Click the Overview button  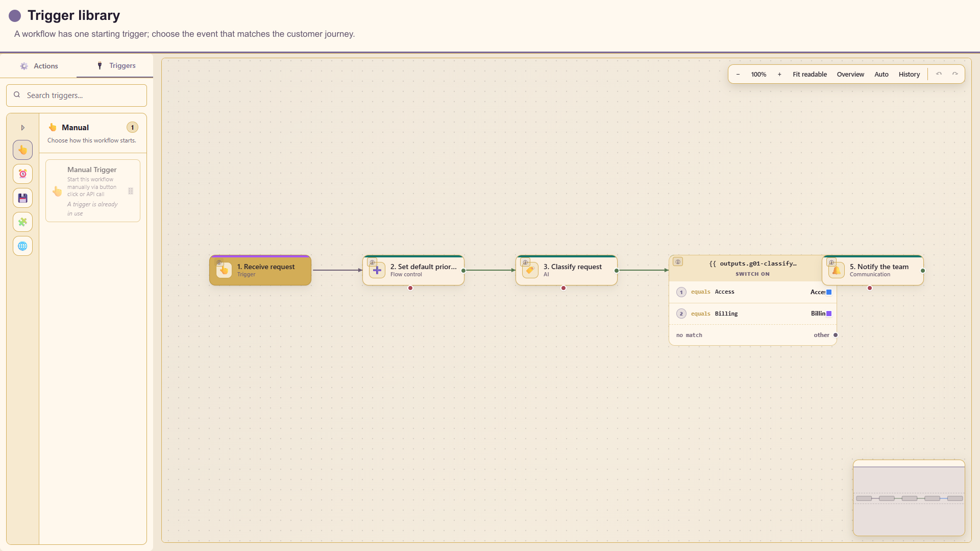pyautogui.click(x=850, y=75)
